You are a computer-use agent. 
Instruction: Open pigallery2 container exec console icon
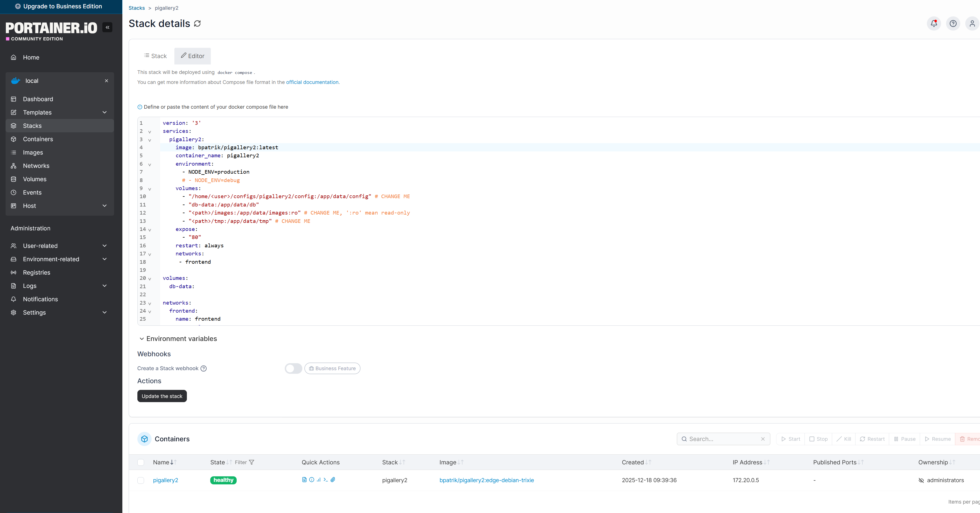point(326,480)
